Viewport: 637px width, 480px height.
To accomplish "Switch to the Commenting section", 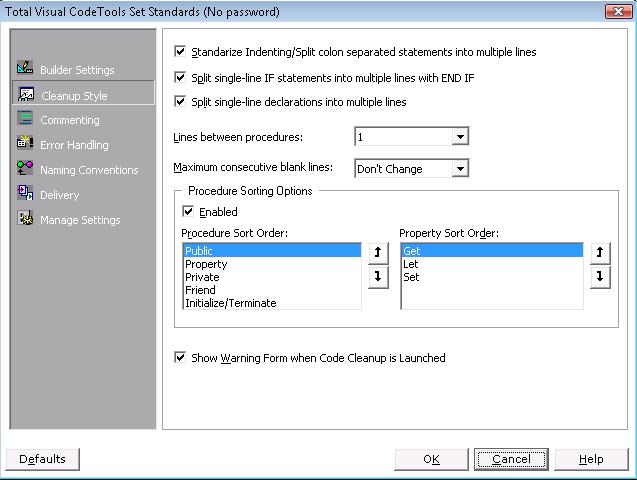I will [70, 120].
